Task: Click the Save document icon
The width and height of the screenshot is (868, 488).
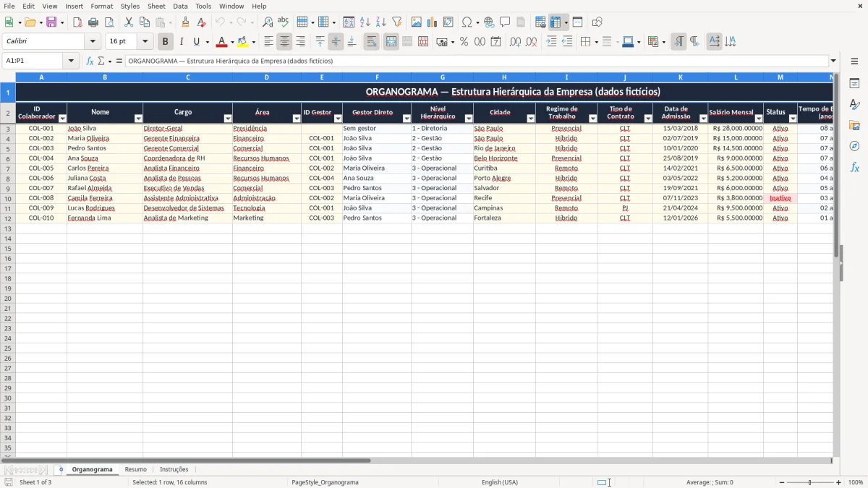Action: 51,22
